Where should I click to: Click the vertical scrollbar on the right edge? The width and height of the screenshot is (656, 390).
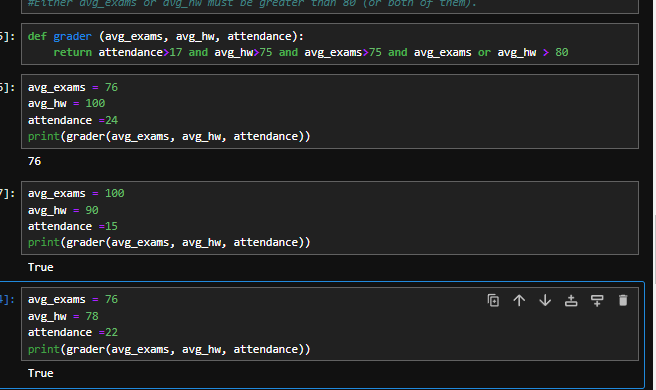tap(654, 195)
